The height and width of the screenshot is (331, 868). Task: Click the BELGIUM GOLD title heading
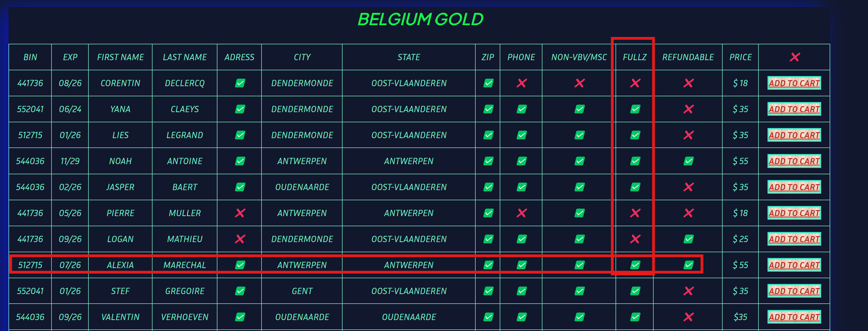click(420, 19)
